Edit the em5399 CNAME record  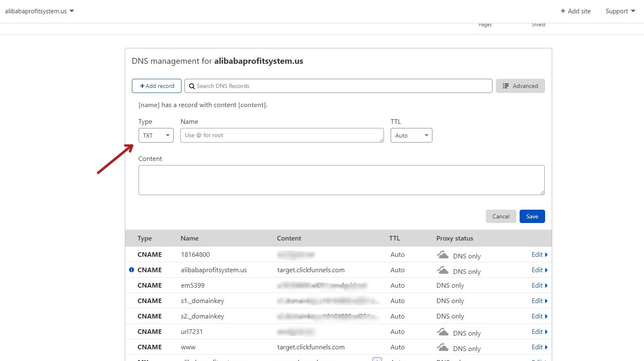[x=539, y=286]
